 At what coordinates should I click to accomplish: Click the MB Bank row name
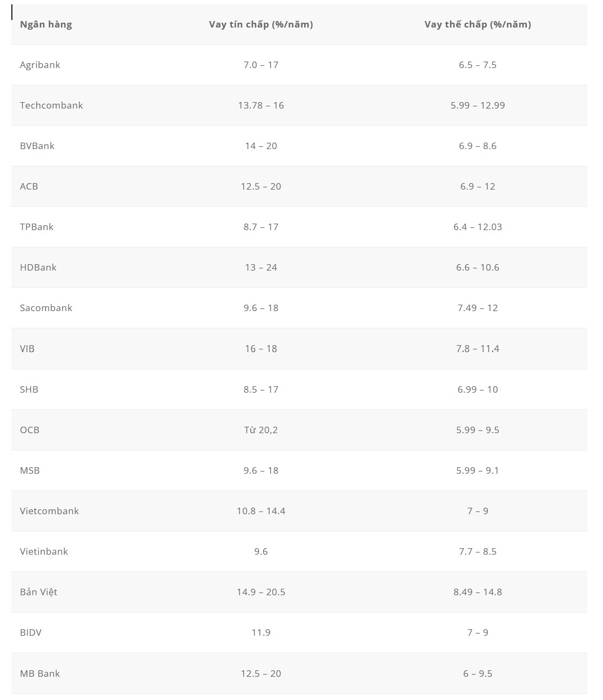tap(40, 674)
